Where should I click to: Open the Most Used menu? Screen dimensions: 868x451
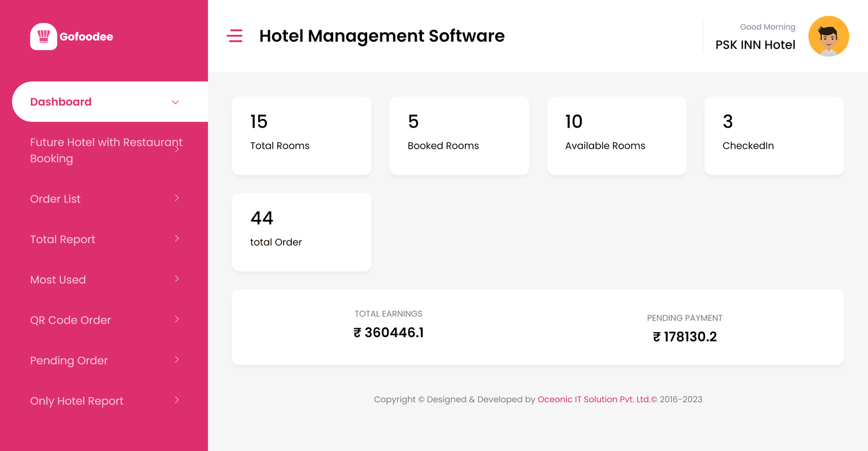58,280
